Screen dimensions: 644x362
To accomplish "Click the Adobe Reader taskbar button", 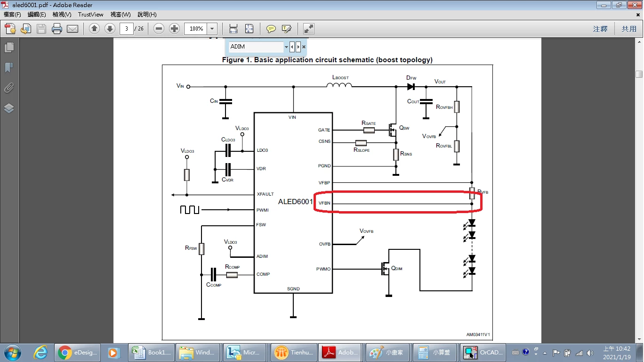I will (x=341, y=352).
